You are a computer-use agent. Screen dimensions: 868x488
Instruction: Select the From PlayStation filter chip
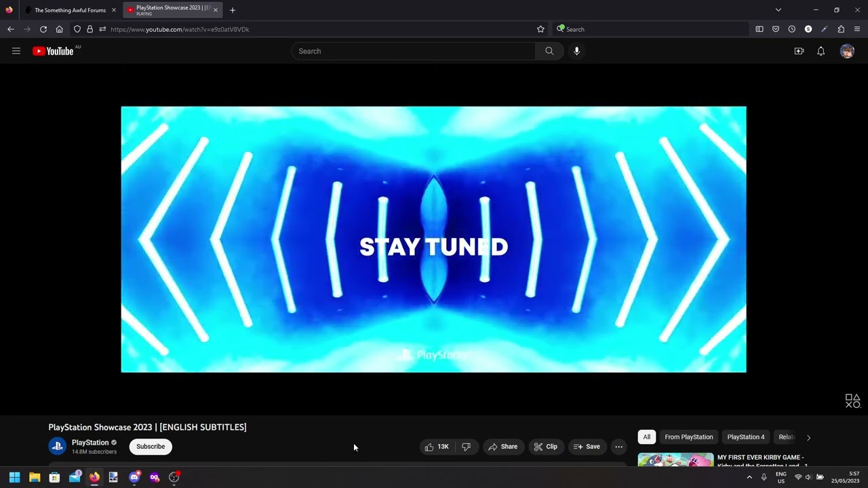688,437
